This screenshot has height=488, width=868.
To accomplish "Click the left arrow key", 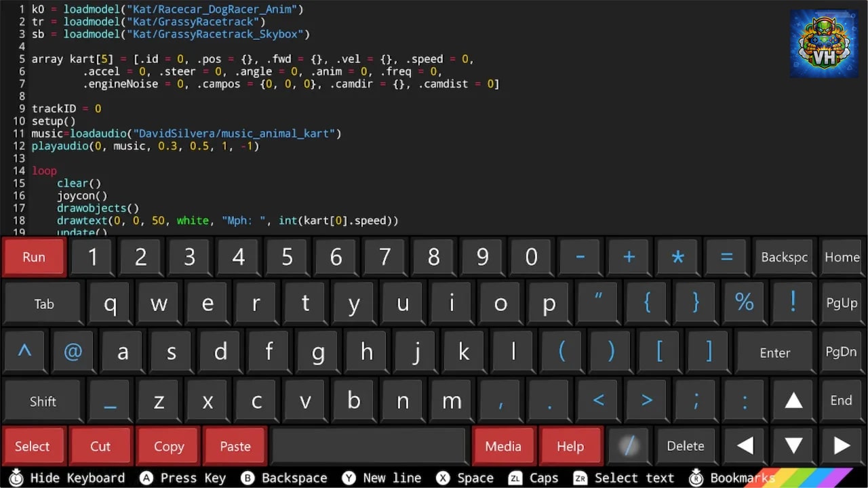I will [745, 445].
